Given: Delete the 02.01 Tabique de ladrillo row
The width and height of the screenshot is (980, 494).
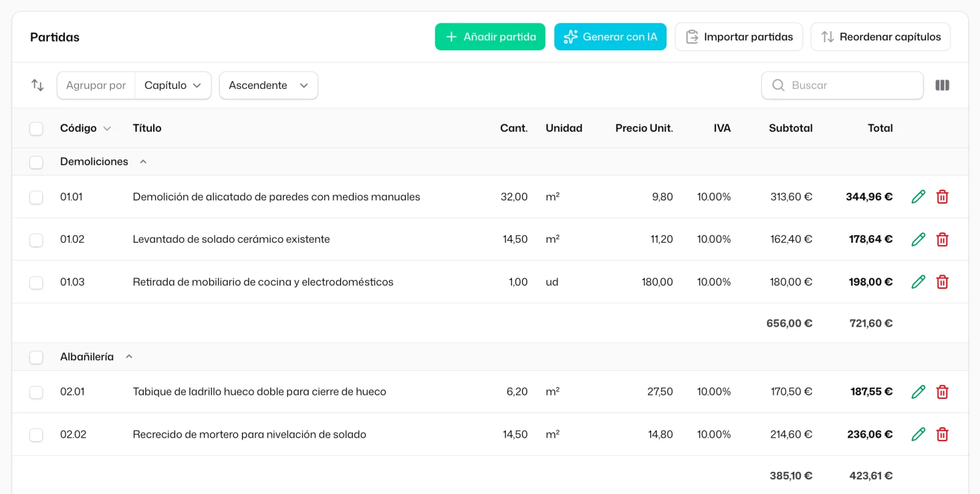Looking at the screenshot, I should [x=942, y=392].
